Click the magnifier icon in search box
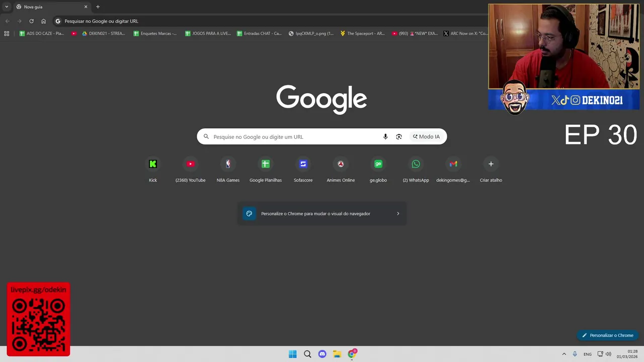The image size is (644, 362). pyautogui.click(x=206, y=137)
